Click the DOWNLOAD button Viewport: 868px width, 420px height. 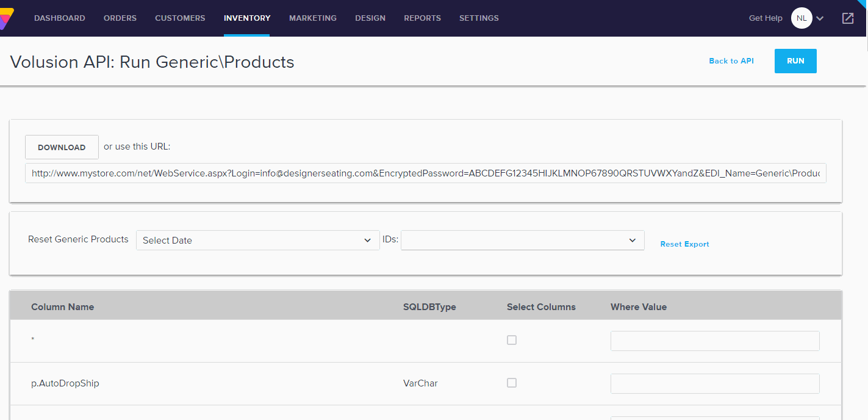coord(62,147)
